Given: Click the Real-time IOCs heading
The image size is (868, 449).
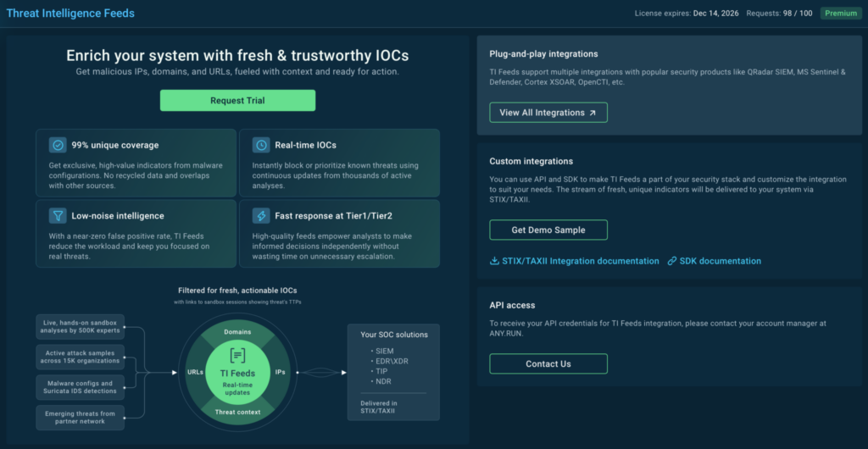Looking at the screenshot, I should pos(305,146).
